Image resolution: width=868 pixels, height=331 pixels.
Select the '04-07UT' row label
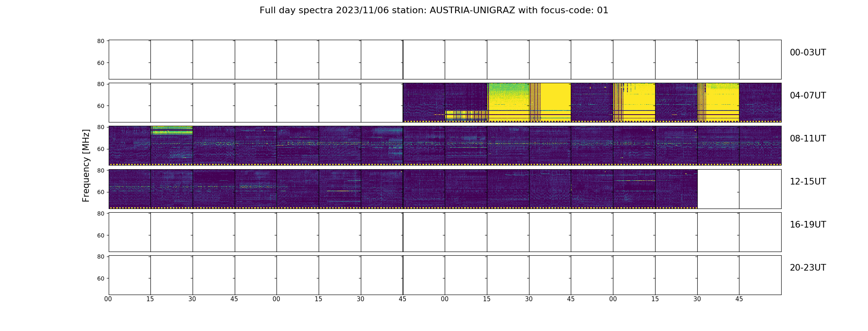[x=808, y=96]
